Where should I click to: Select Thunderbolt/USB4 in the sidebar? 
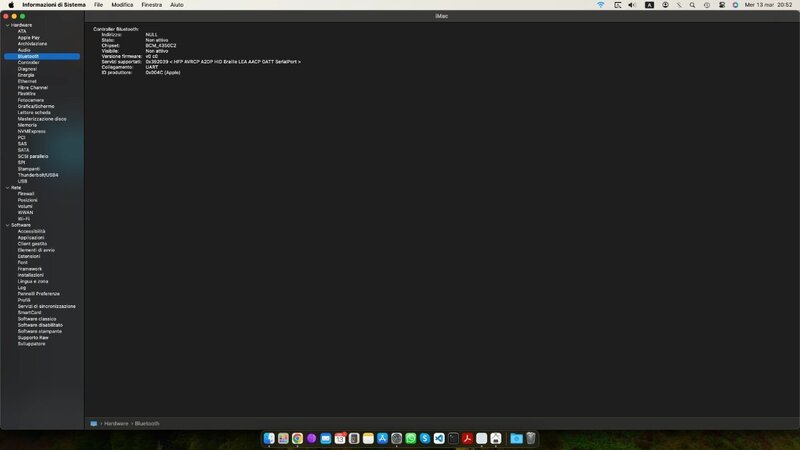38,175
